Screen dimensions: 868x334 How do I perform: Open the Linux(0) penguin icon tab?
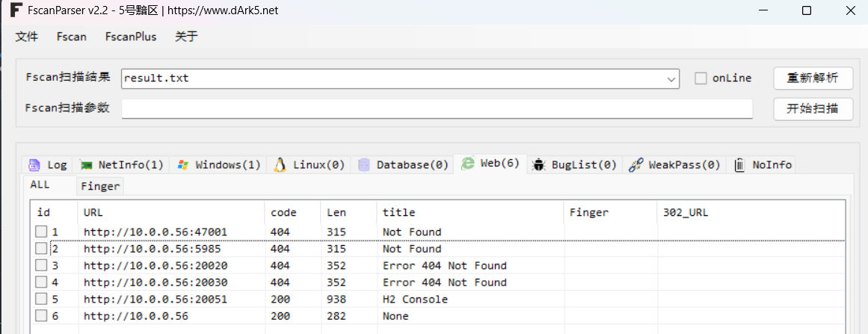pyautogui.click(x=280, y=164)
